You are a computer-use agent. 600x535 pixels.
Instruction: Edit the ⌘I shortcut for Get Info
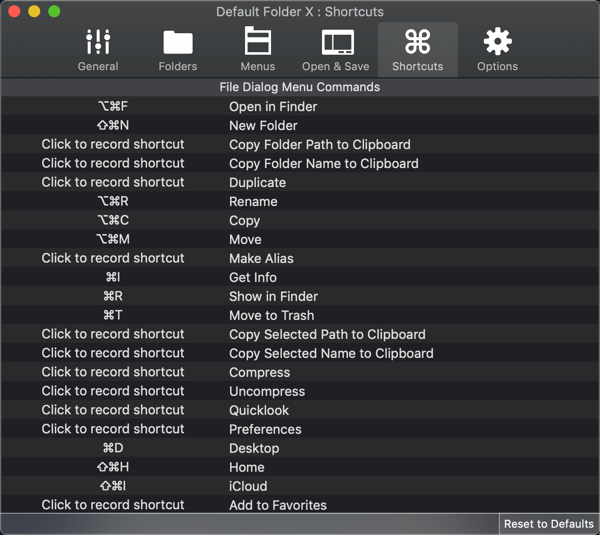pyautogui.click(x=113, y=277)
